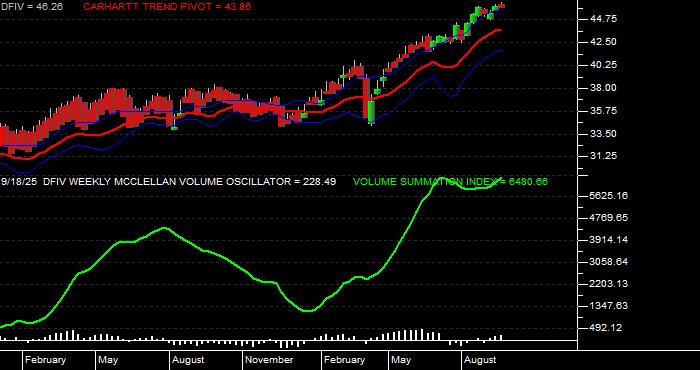Screen dimensions: 700x370
Task: Click DFIV WEEKLY MCCLELLAN VOLUME OSCILLATOR = 228.49 text
Action: click(x=190, y=182)
